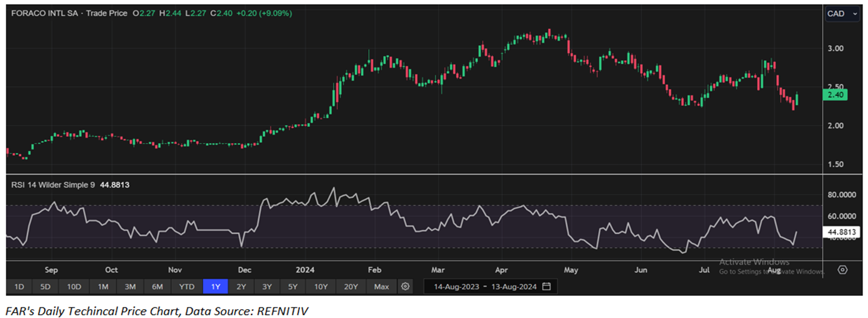Select the 1D time range
Viewport: 868px width, 318px height.
[19, 286]
